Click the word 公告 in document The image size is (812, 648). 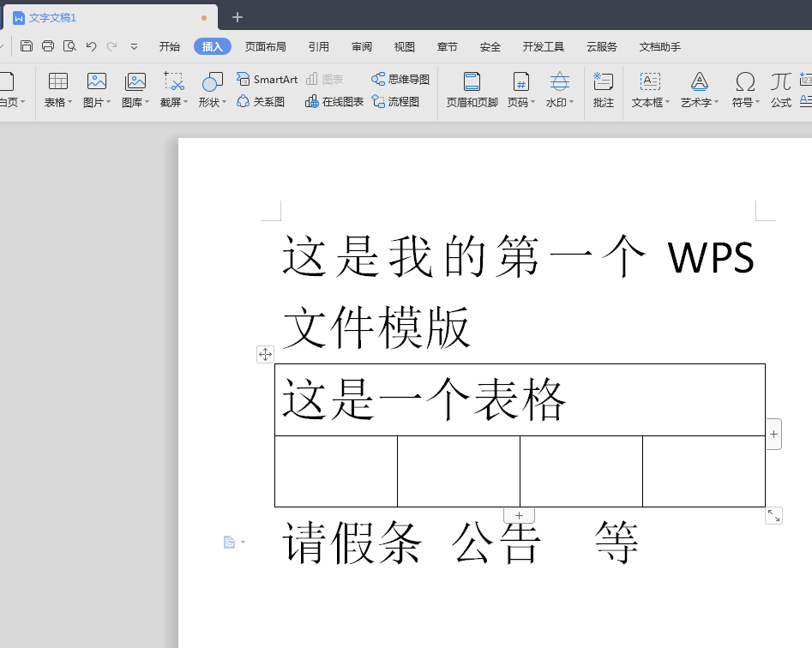(496, 543)
